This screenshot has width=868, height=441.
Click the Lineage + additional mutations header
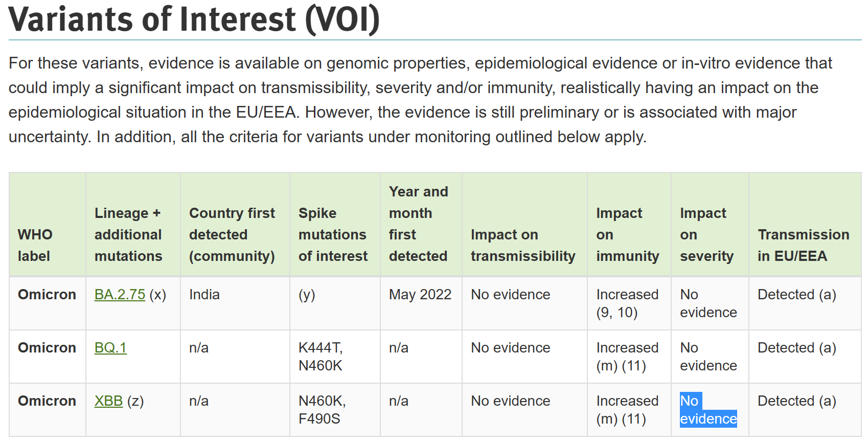[x=128, y=234]
